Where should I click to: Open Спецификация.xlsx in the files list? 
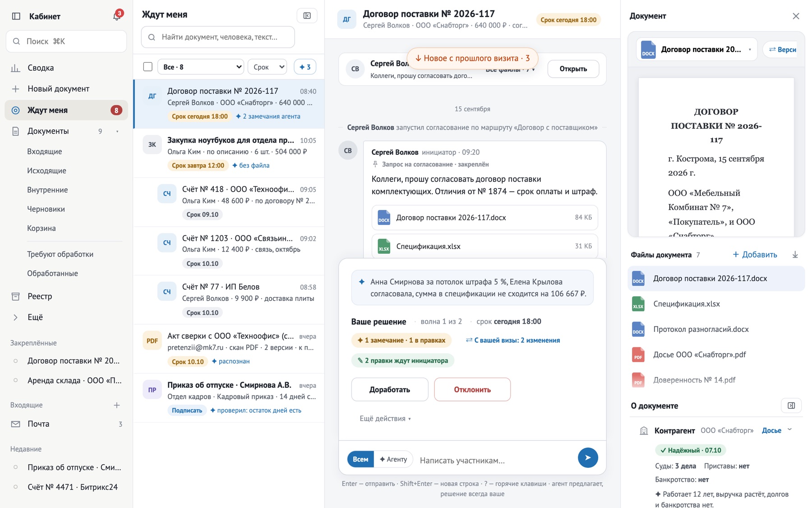pos(716,304)
